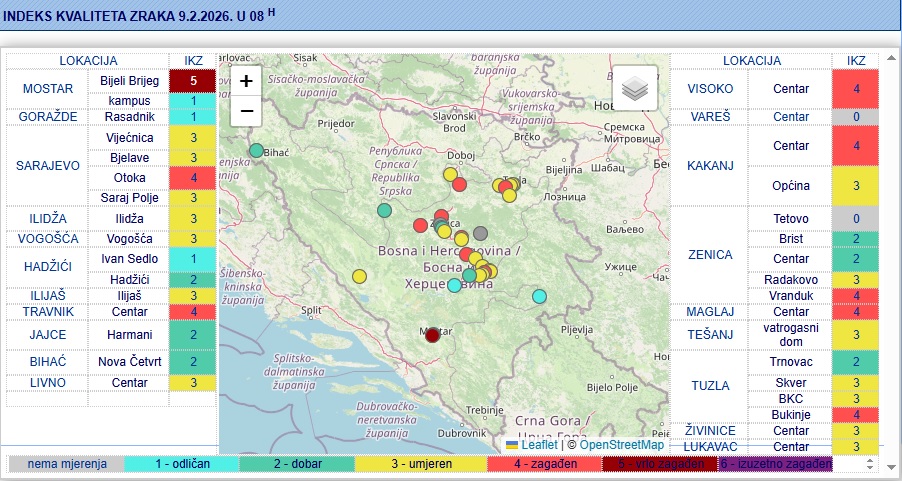Click the '4 - zagađen' red legend swatch
Viewport: 902px width, 481px height.
544,464
